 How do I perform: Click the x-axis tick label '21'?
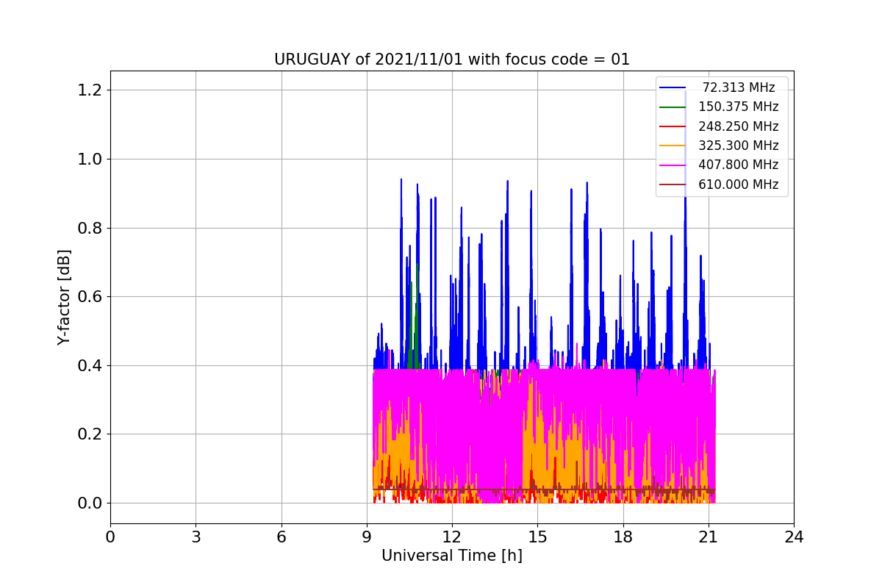click(x=709, y=537)
